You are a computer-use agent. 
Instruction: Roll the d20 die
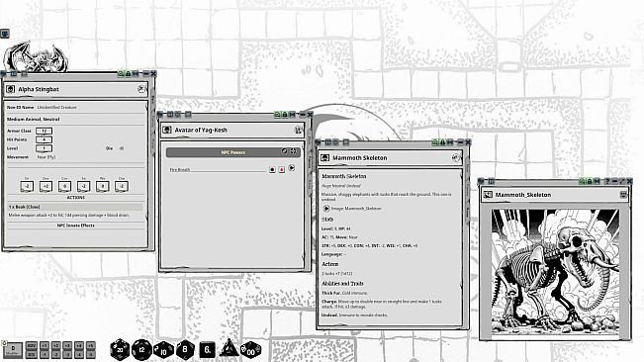pyautogui.click(x=120, y=350)
